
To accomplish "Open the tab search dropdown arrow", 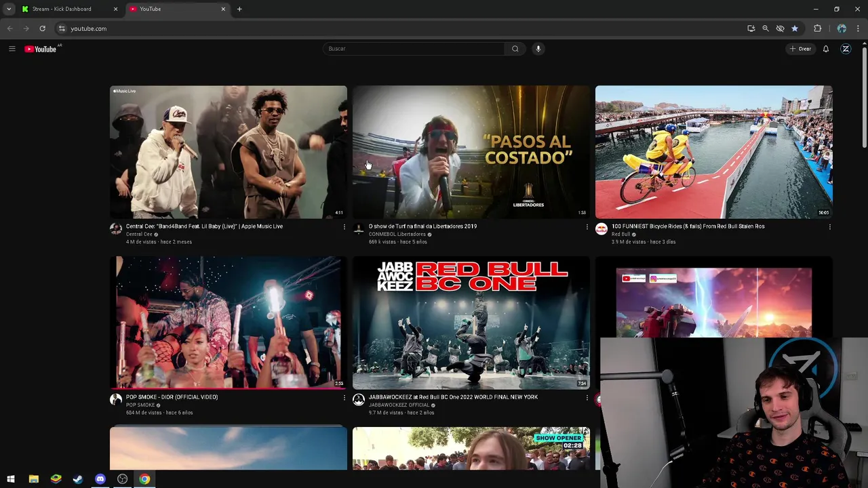I will (8, 9).
